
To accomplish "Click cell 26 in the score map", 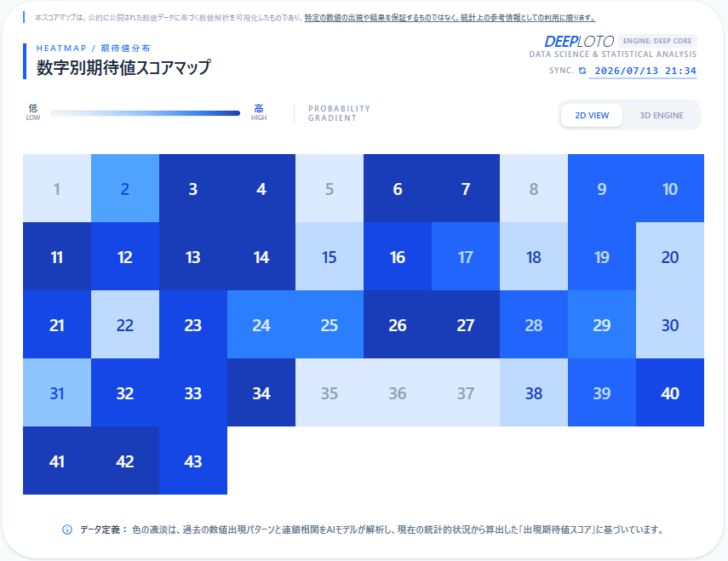I will [398, 324].
